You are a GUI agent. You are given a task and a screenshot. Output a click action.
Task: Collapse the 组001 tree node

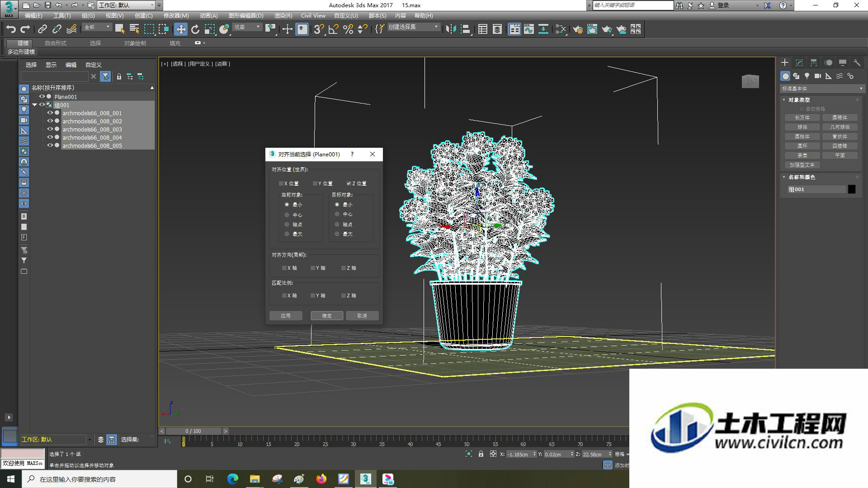pyautogui.click(x=34, y=105)
